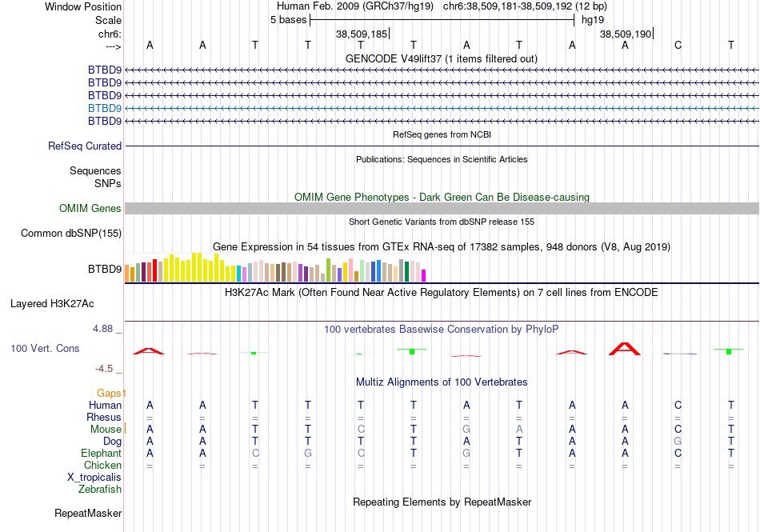The width and height of the screenshot is (760, 532).
Task: Click the 'hg19' label beside the scale bar
Action: point(593,20)
